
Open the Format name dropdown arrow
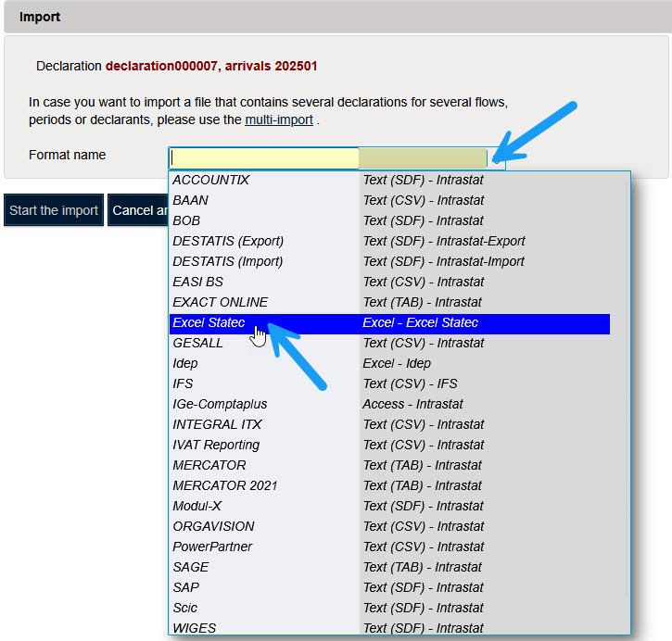(497, 157)
